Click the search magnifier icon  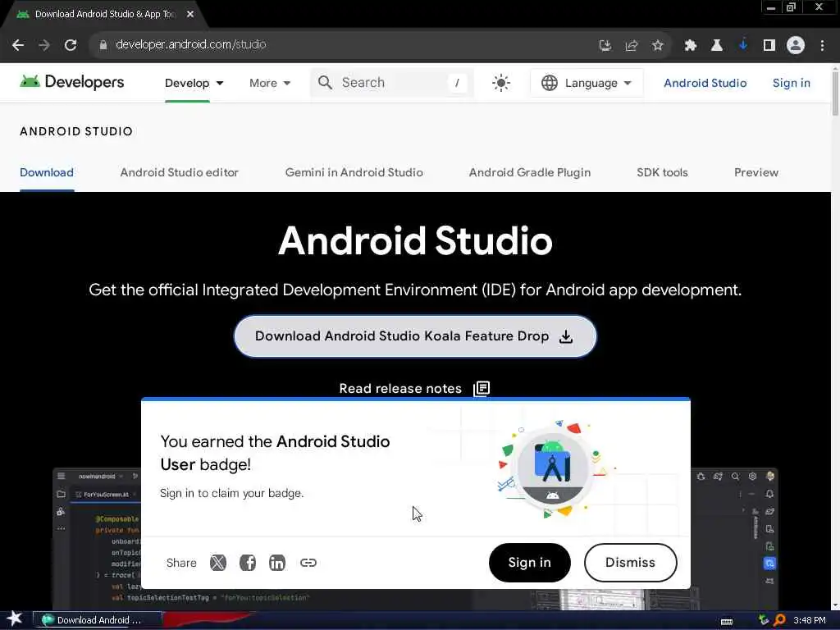point(325,83)
